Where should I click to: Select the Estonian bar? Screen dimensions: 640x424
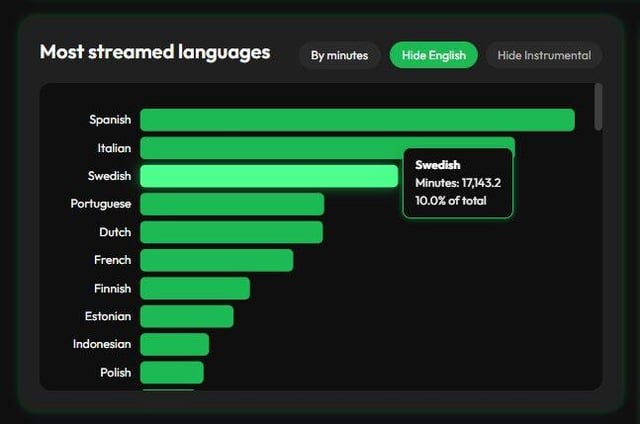186,316
